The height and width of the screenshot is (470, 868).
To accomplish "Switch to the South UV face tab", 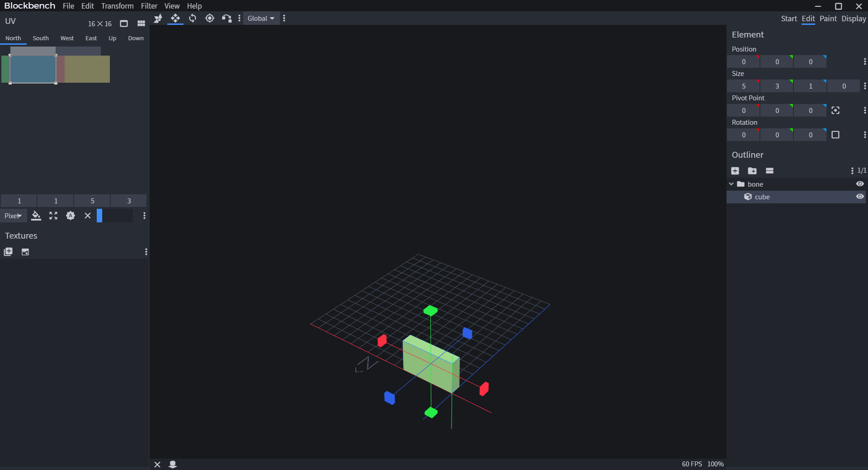I will click(40, 38).
